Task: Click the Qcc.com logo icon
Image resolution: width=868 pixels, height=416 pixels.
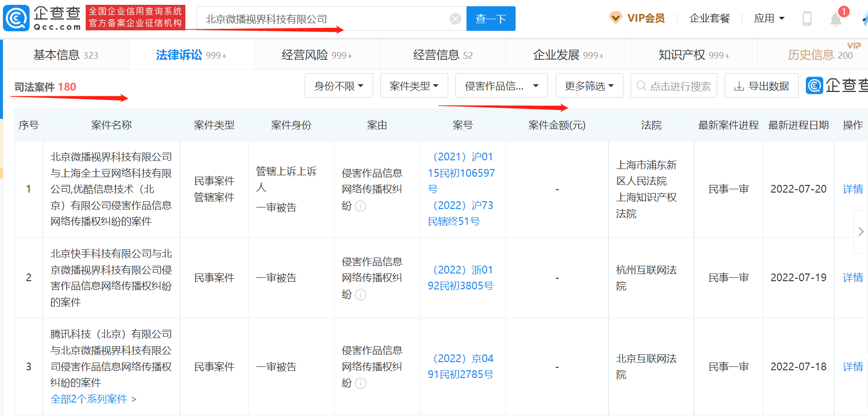Action: 16,18
